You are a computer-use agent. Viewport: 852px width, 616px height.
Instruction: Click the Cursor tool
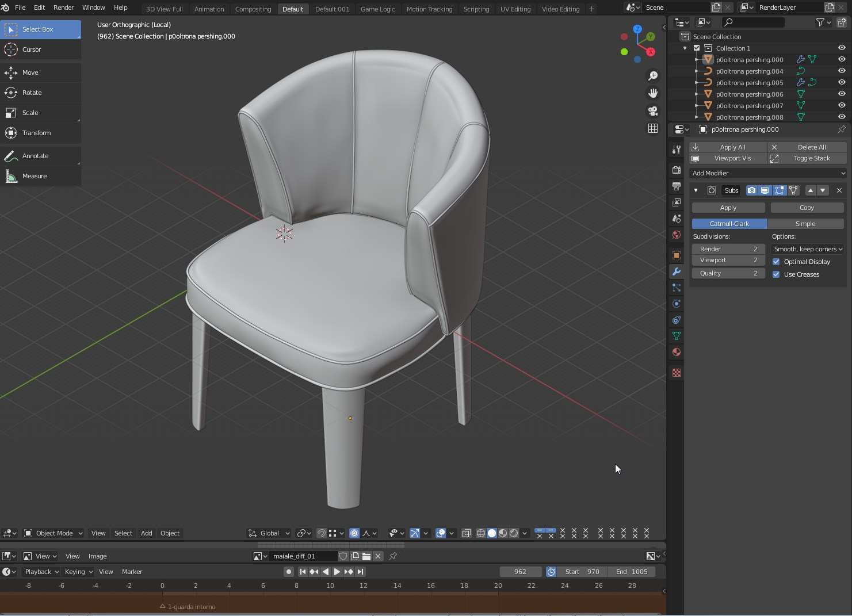click(32, 49)
